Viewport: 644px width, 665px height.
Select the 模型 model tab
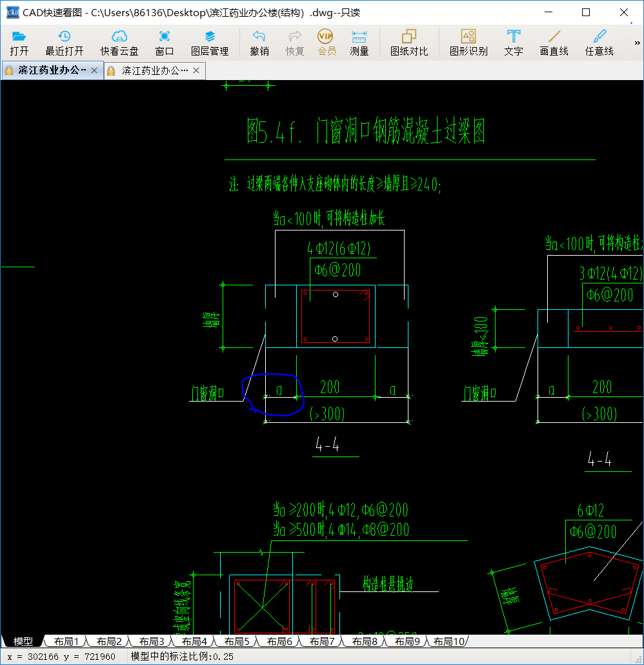click(x=23, y=641)
